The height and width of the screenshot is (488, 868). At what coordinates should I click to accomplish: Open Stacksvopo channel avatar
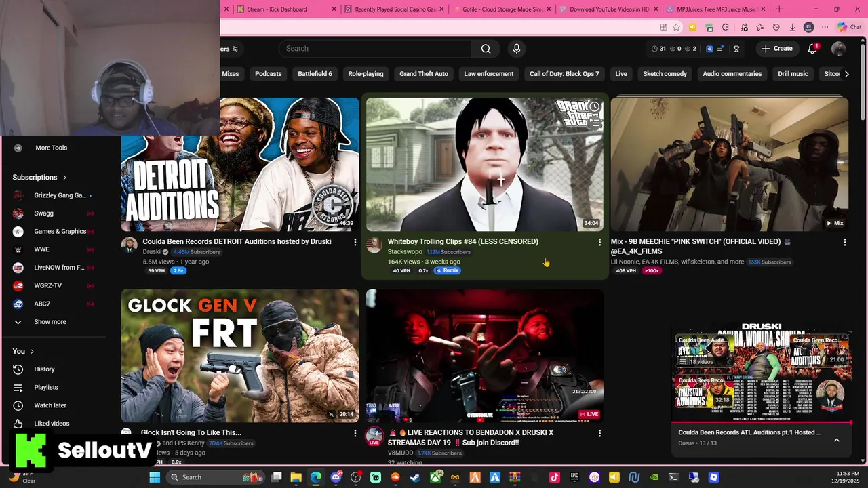point(374,245)
